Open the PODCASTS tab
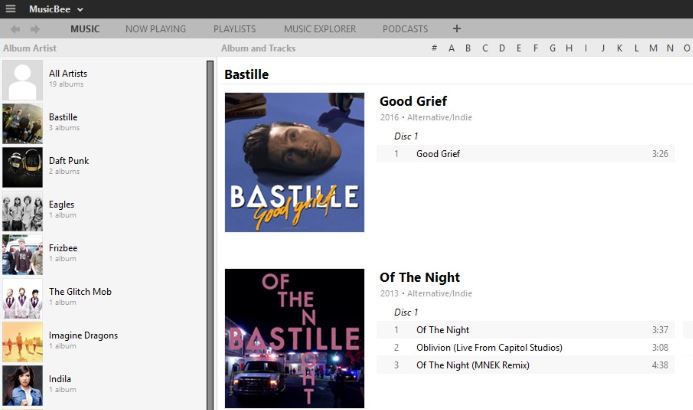Screen dimensions: 693x410 pyautogui.click(x=405, y=29)
